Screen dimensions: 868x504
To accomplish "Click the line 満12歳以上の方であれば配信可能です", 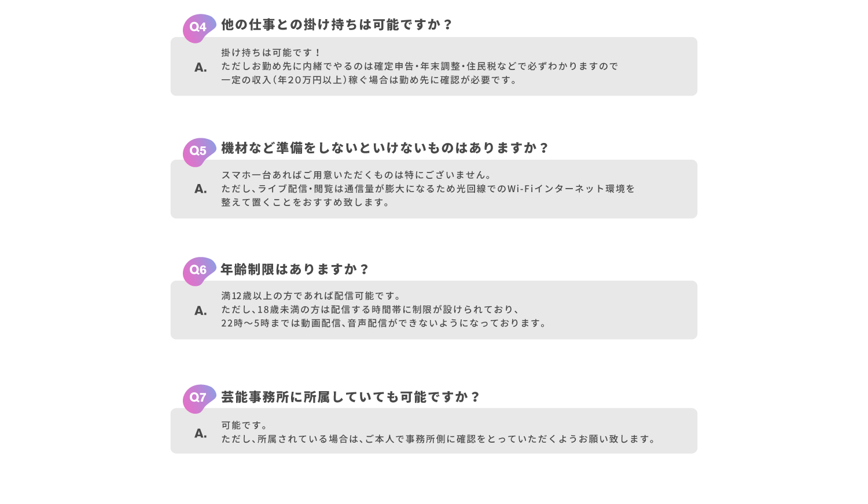I will click(x=311, y=296).
